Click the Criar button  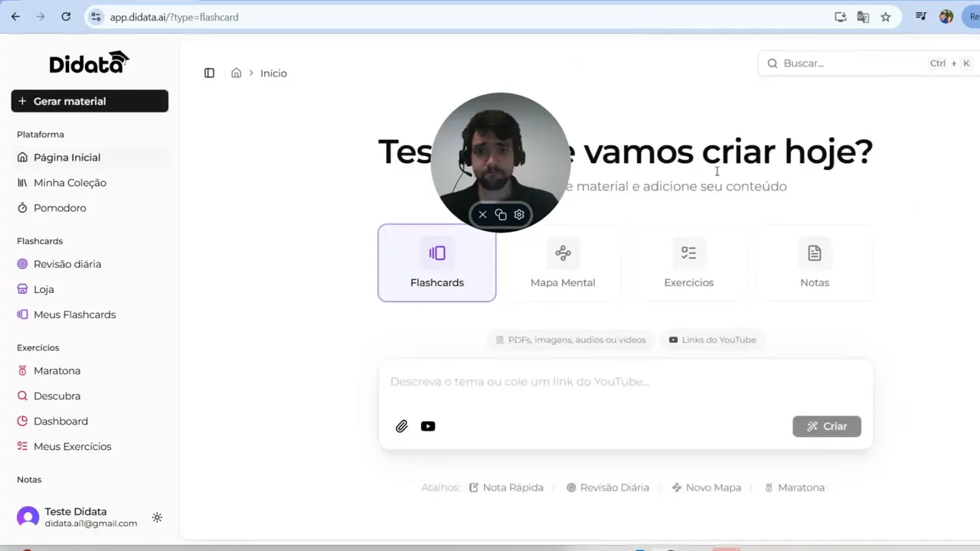(827, 426)
